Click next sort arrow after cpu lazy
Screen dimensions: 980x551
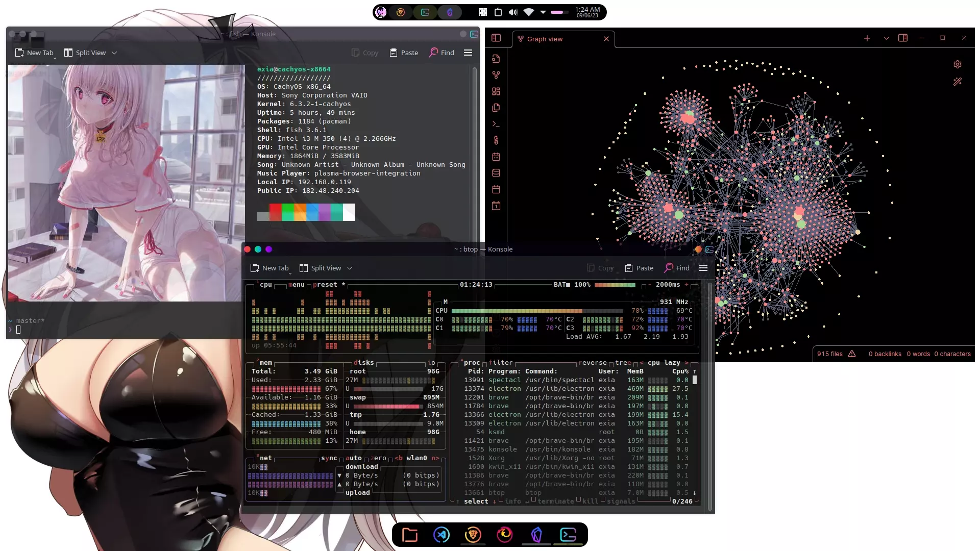point(687,363)
